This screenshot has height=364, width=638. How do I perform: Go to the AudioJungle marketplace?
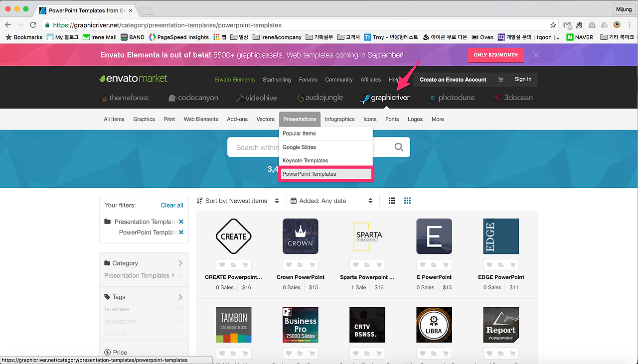point(319,98)
